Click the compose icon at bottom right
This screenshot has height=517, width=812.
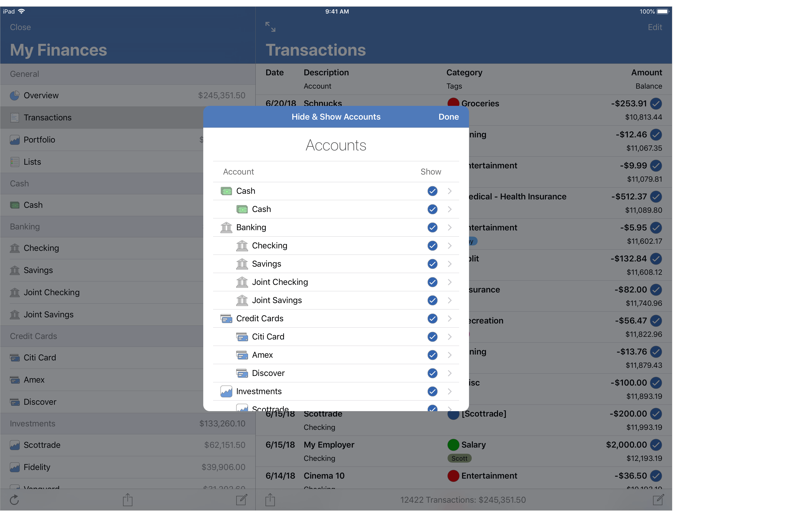pos(658,500)
